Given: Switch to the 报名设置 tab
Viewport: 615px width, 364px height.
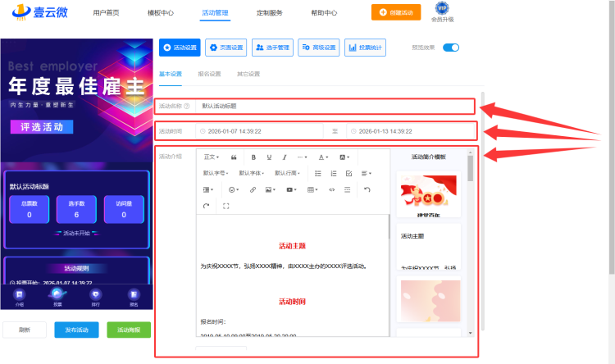Looking at the screenshot, I should 209,74.
